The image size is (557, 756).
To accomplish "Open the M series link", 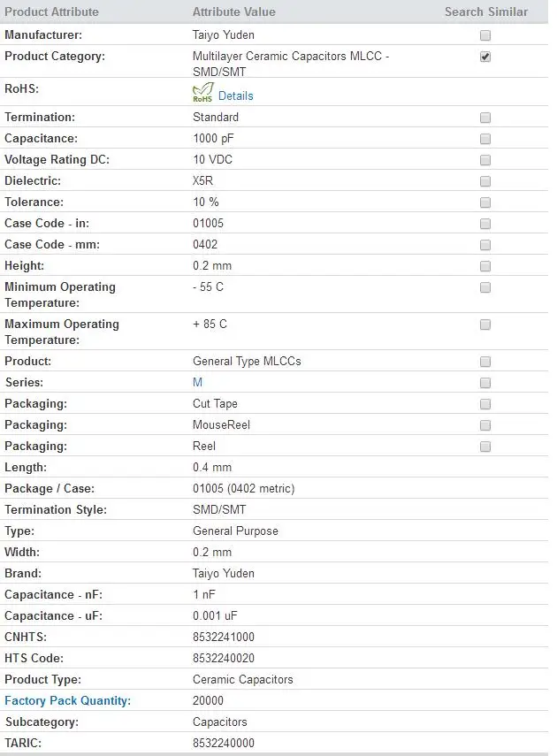I will 197,382.
